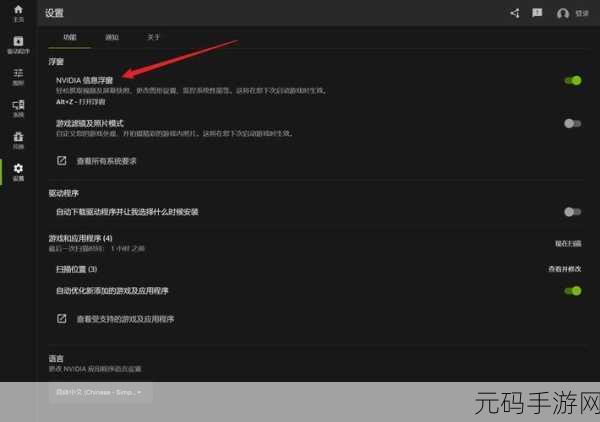Screen dimensions: 600x422
Task: Click 查看并修改 for scan locations
Action: point(565,269)
